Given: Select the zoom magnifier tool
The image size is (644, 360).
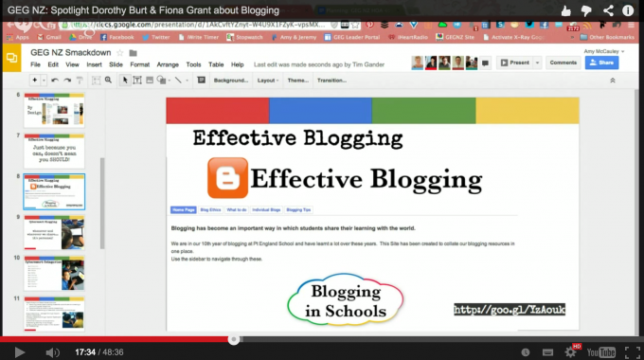Looking at the screenshot, I should coord(108,81).
